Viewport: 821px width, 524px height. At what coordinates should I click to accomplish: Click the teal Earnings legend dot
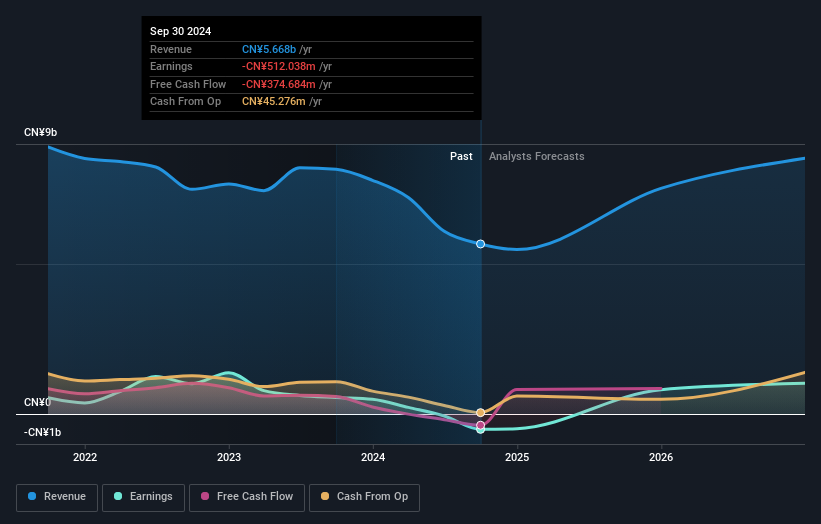(x=118, y=496)
